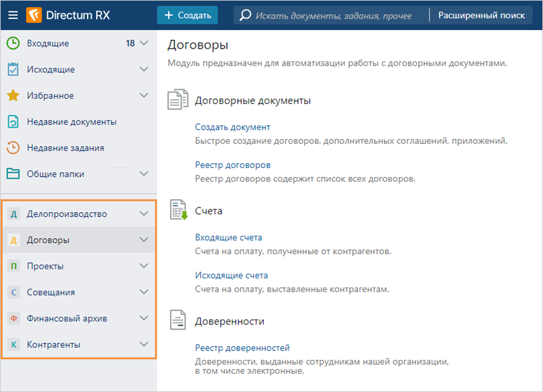Screen dimensions: 543x392
Task: Click the Договорные документы section icon
Action: 178,100
